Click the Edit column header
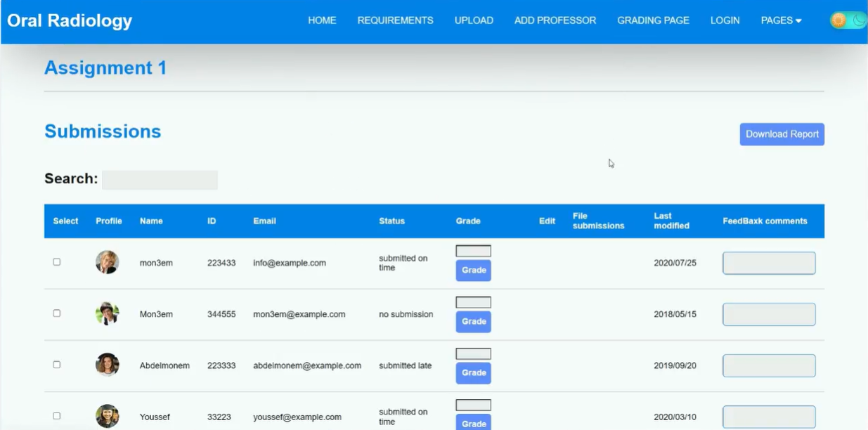 547,221
